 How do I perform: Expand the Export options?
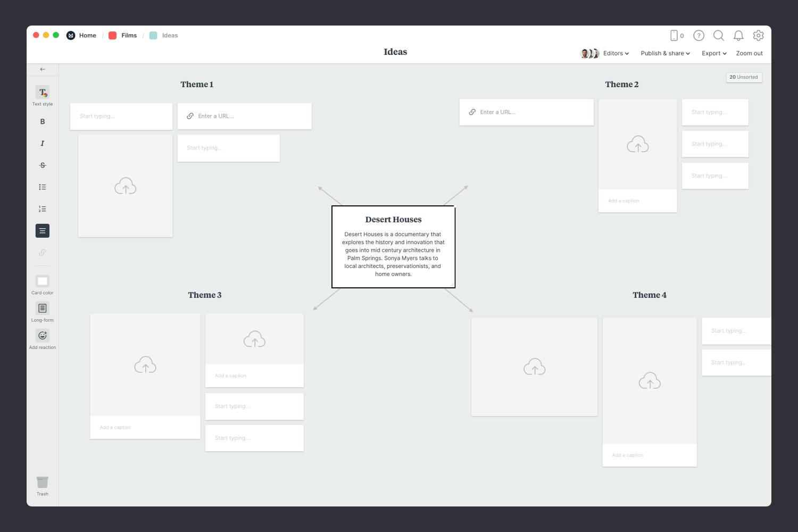click(x=713, y=53)
